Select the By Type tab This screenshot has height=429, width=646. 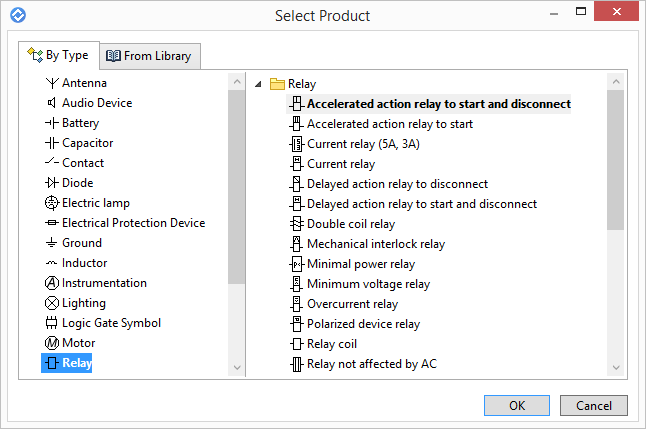(x=58, y=56)
